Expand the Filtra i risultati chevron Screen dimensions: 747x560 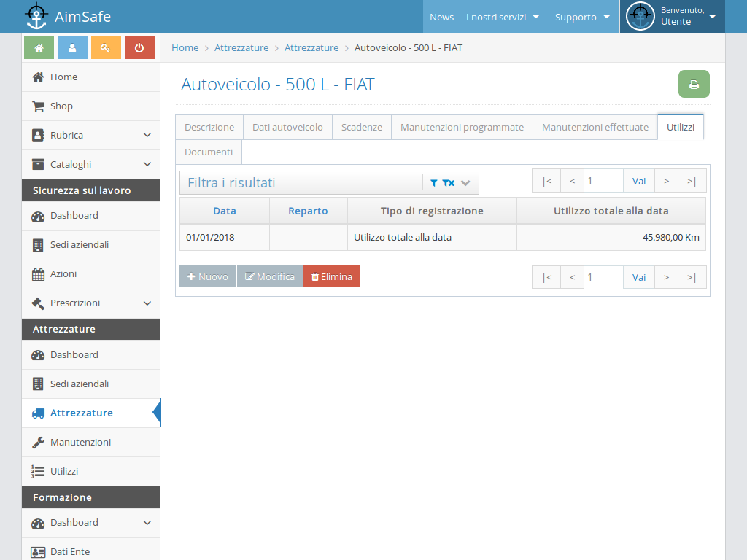pos(465,183)
